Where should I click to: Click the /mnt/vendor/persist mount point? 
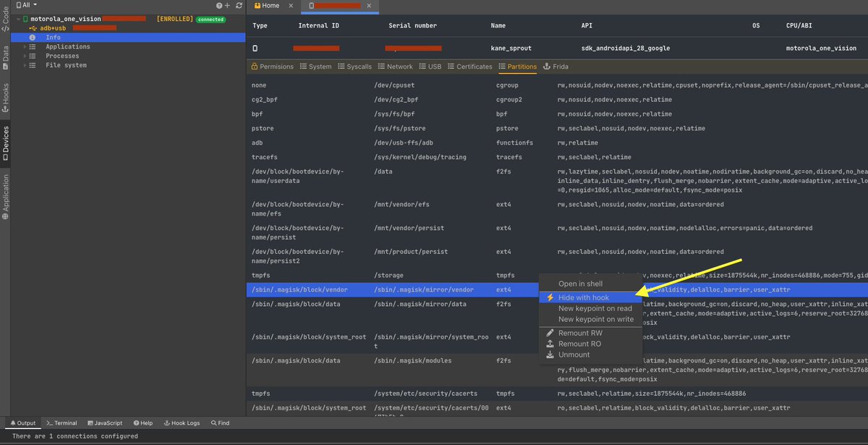pos(409,229)
